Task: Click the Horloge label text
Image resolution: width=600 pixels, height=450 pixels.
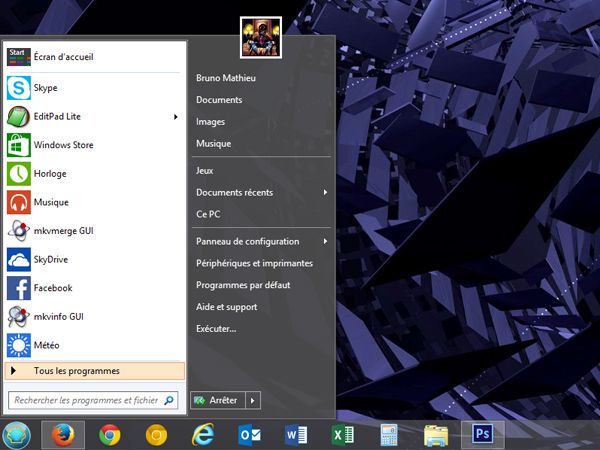Action: click(x=50, y=174)
